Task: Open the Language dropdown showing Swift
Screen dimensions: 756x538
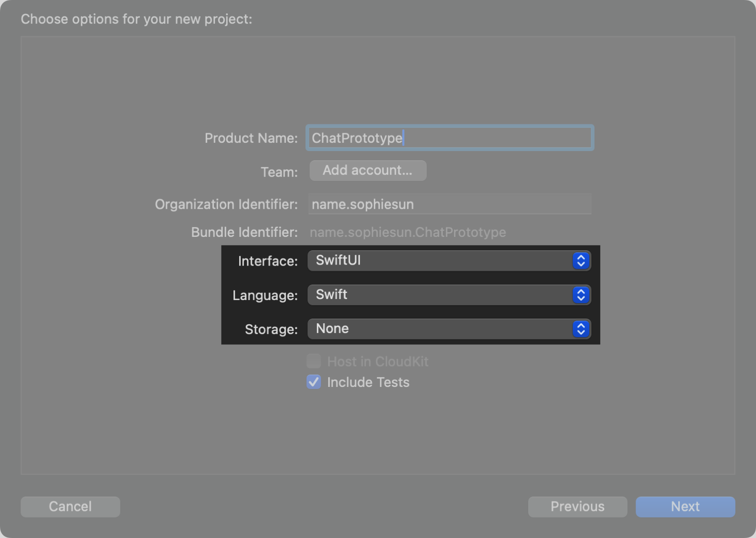Action: (449, 295)
